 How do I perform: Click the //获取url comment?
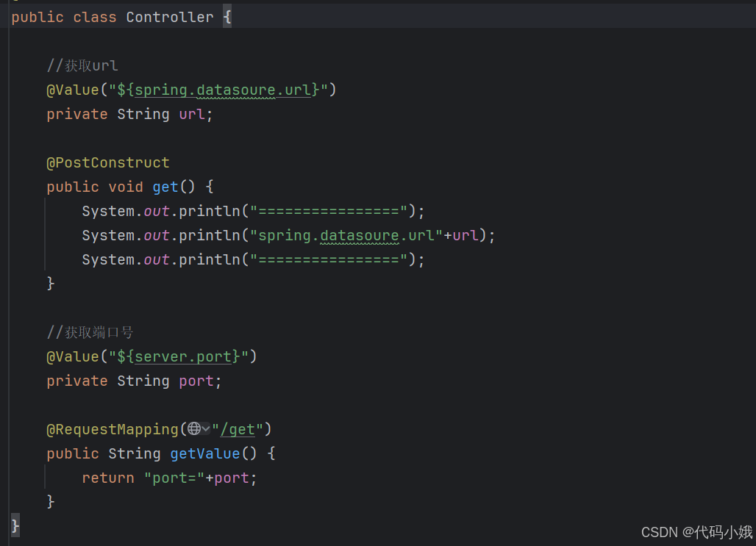[x=82, y=65]
